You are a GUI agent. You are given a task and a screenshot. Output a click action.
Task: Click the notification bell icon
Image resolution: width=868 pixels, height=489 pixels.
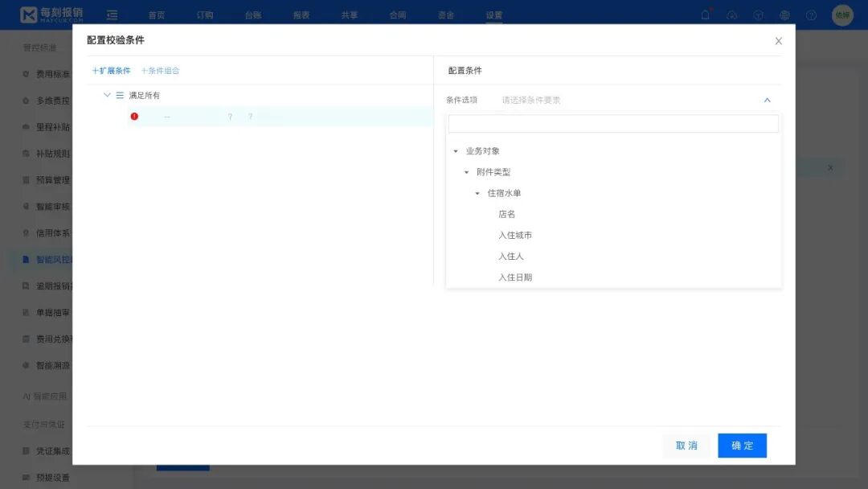[706, 15]
